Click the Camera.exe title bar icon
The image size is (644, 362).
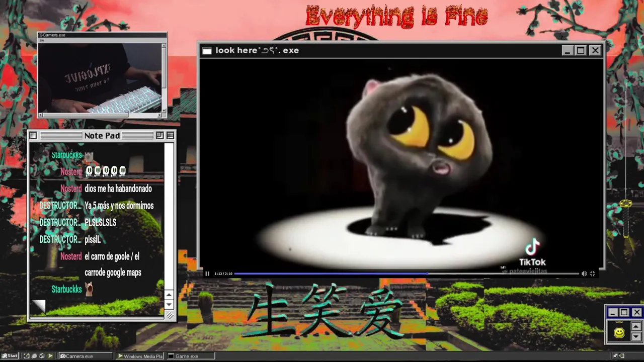pos(41,35)
